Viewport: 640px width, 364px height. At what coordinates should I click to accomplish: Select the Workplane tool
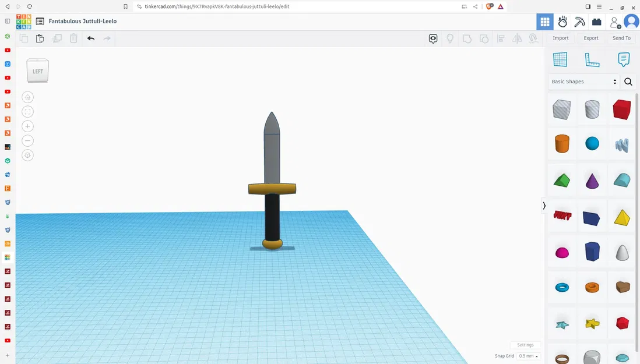(560, 59)
